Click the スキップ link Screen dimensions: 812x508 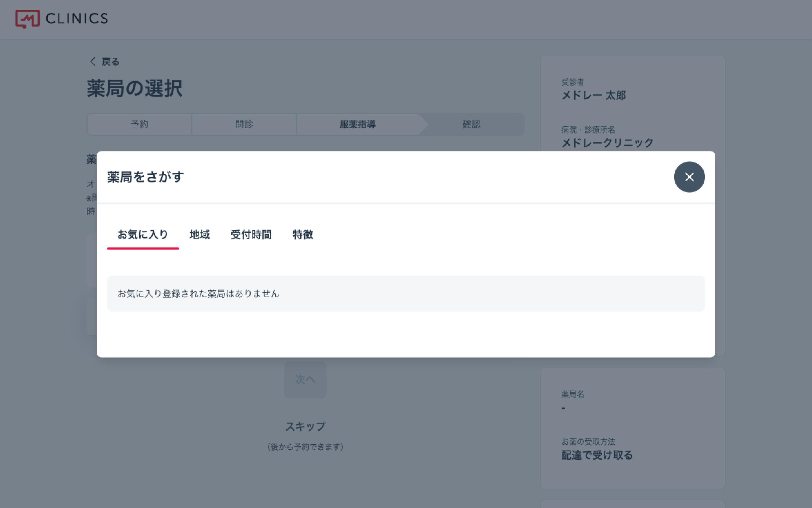point(305,427)
